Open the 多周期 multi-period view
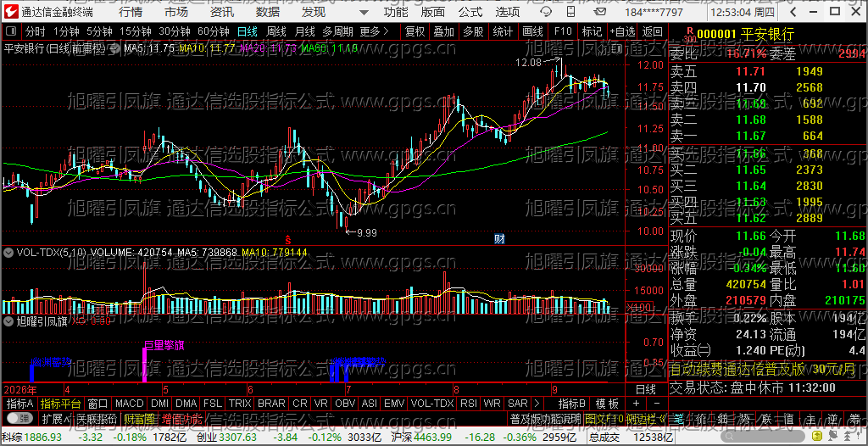868x446 pixels. coord(338,31)
